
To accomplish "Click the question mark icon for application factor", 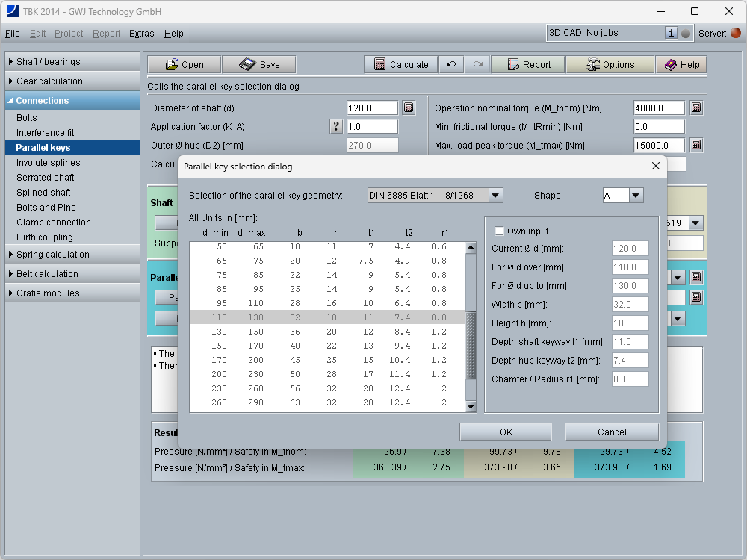I will pyautogui.click(x=336, y=126).
